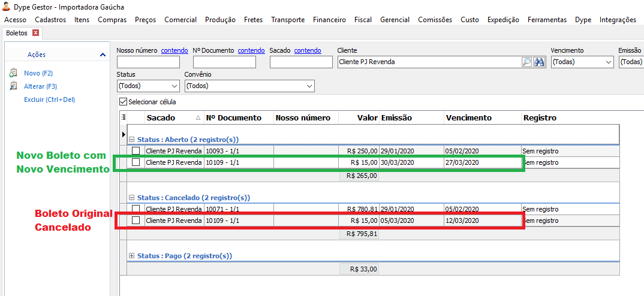Open the Dype menu
This screenshot has height=296, width=644.
(583, 20)
